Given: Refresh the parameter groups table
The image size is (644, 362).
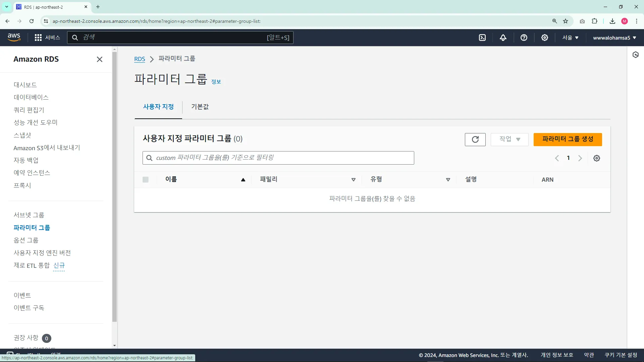Looking at the screenshot, I should click(475, 139).
